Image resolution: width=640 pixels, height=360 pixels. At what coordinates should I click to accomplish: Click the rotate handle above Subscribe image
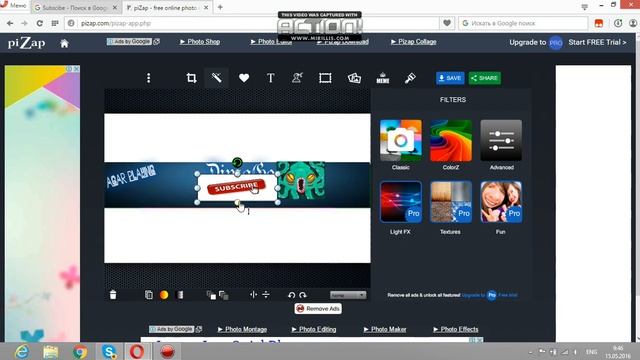(237, 162)
